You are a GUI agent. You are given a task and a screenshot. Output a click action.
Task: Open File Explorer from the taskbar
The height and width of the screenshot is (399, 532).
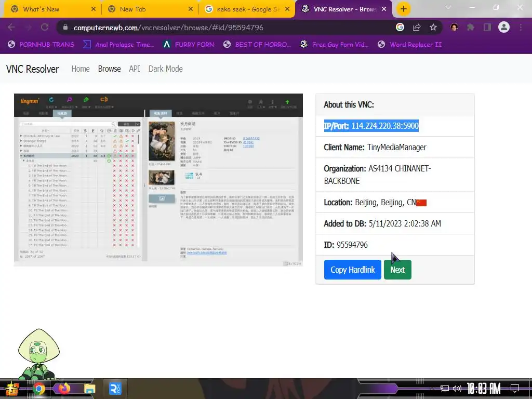pyautogui.click(x=89, y=389)
